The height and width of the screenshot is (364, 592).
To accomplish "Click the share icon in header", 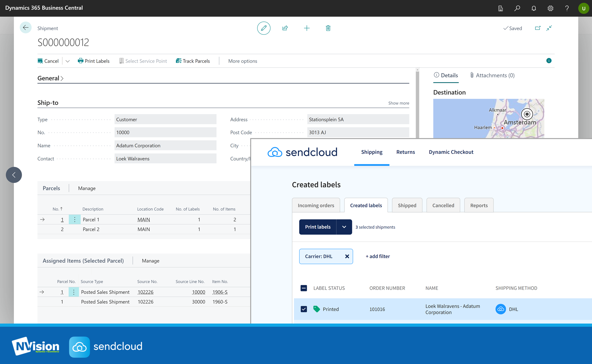I will (285, 28).
